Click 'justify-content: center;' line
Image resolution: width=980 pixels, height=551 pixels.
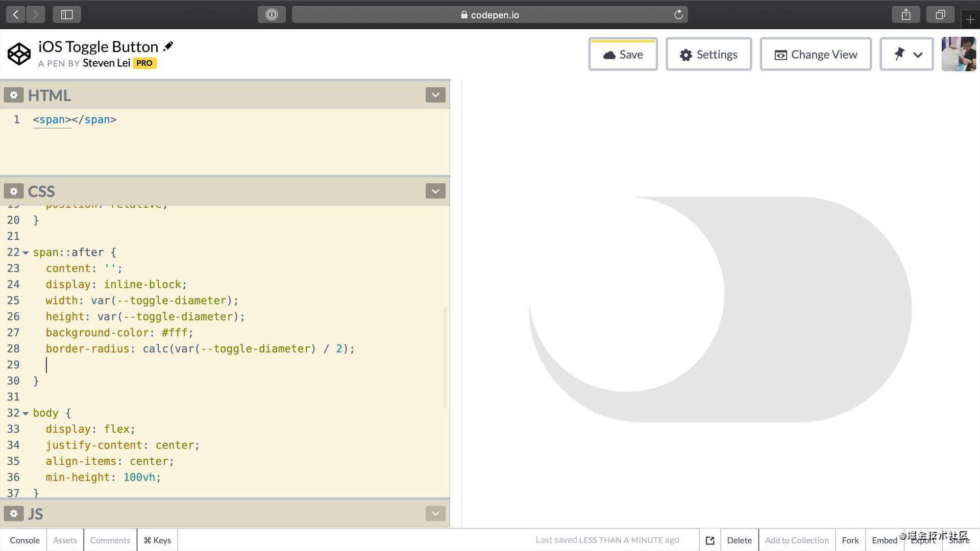(122, 445)
